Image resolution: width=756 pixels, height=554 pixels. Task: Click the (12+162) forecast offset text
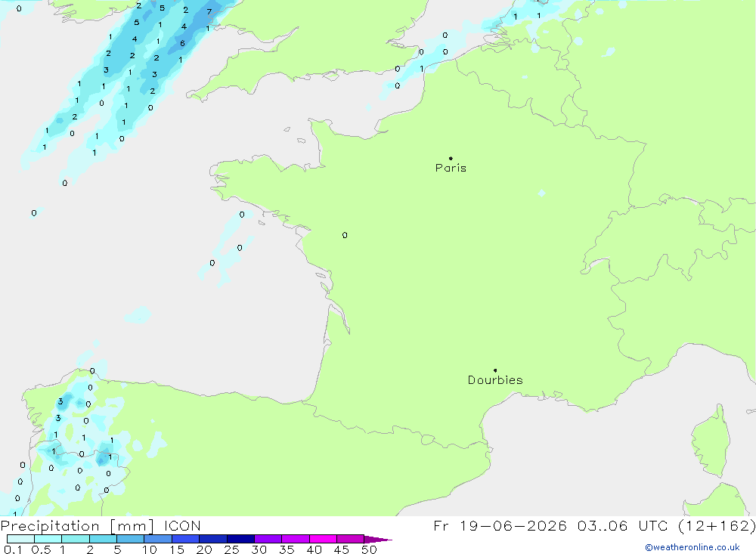coord(717,526)
